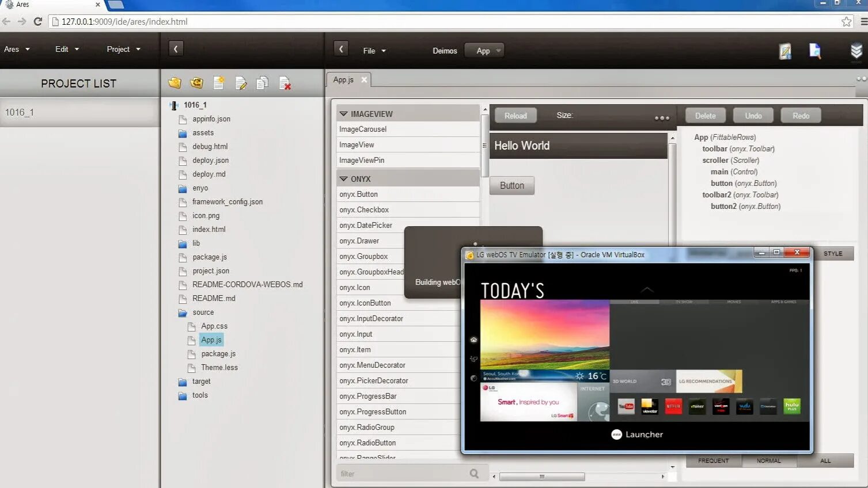Open the Project menu

[122, 49]
